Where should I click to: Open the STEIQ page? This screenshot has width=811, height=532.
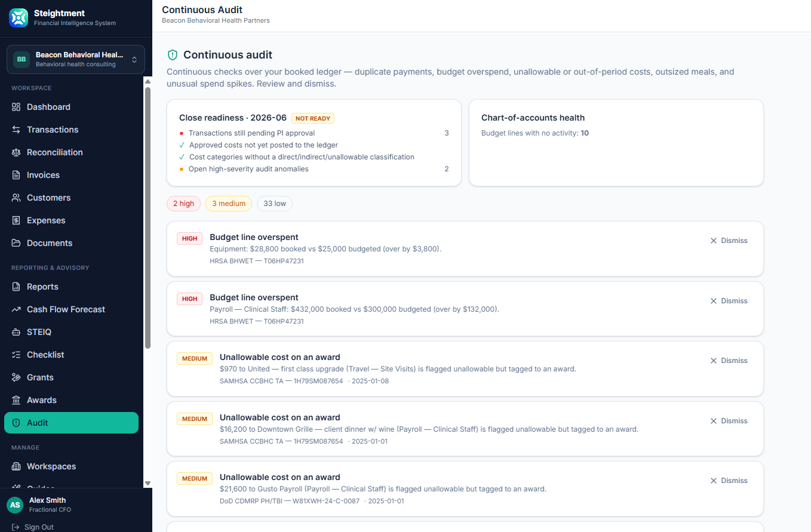coord(71,332)
